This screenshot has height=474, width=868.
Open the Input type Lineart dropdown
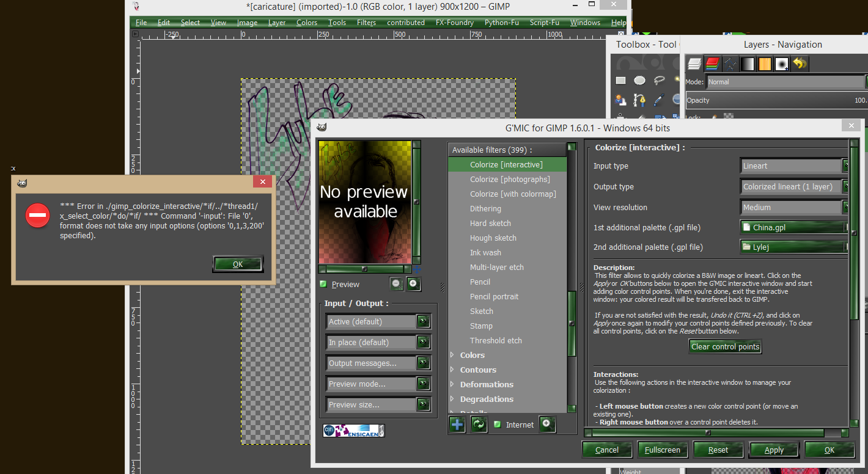pos(795,166)
